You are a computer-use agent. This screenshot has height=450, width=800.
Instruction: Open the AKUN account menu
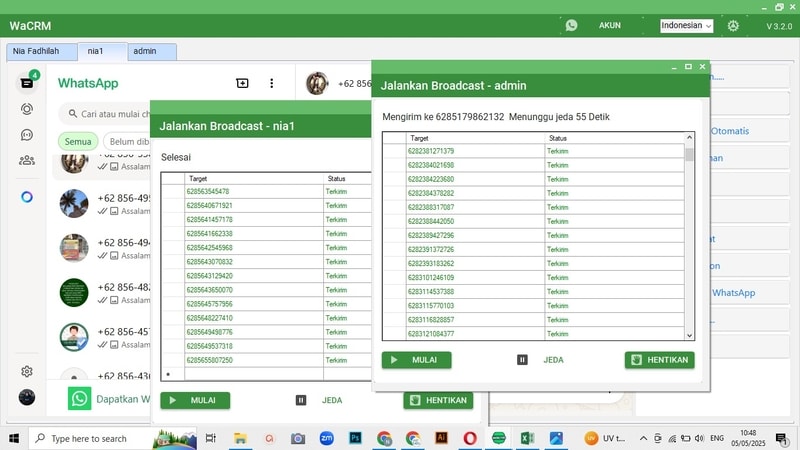610,25
